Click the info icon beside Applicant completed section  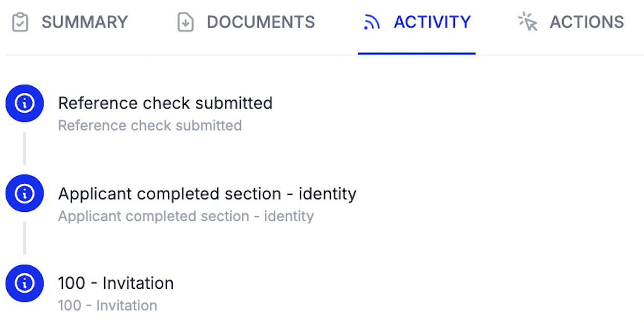pyautogui.click(x=24, y=193)
